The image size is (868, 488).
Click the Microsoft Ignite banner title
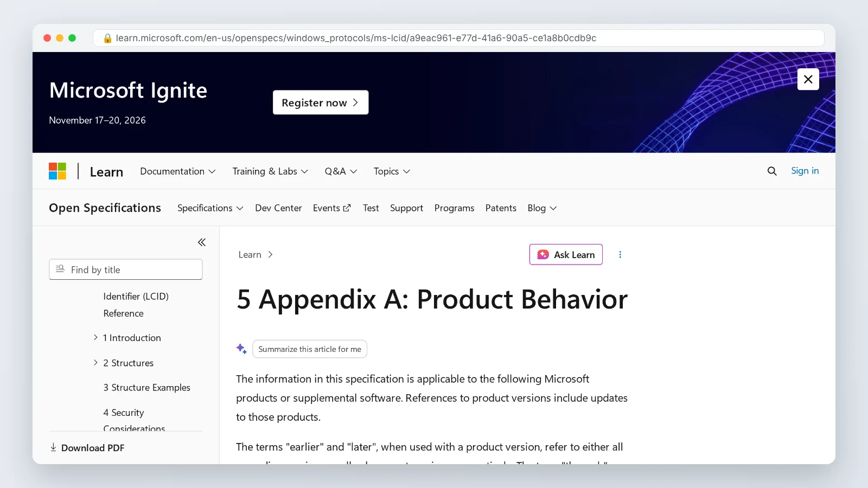(x=128, y=91)
